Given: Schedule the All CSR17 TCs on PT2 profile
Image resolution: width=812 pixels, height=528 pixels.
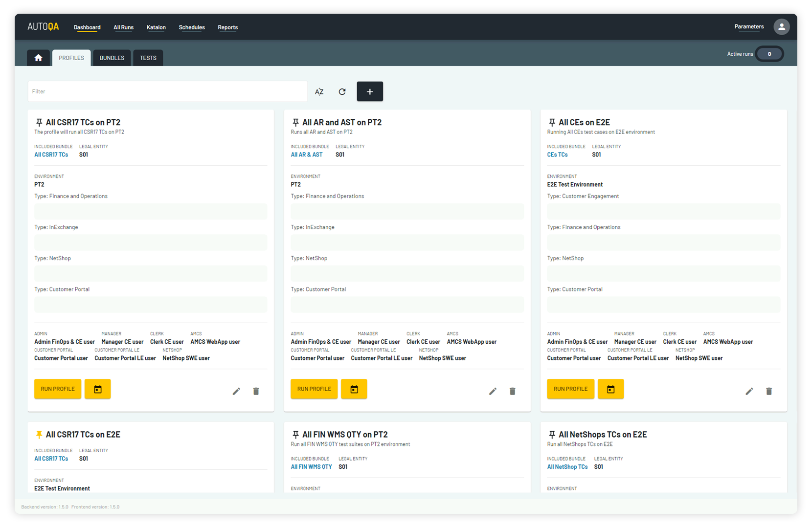Looking at the screenshot, I should pyautogui.click(x=97, y=389).
